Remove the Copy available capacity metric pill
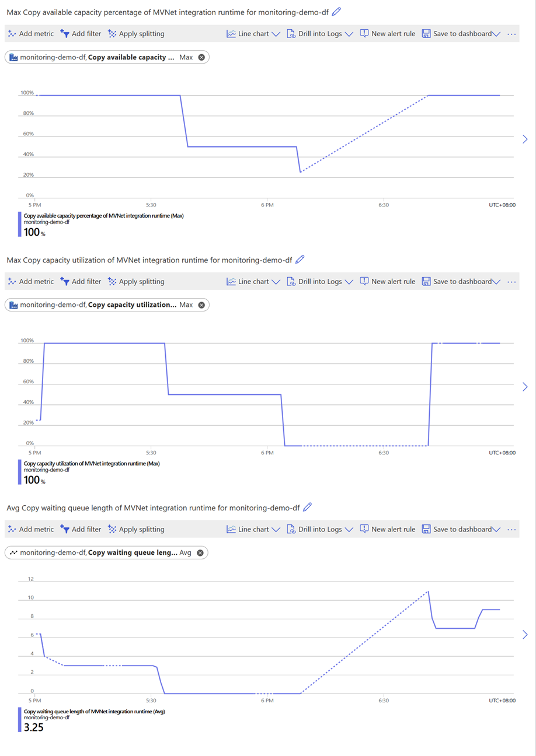 (x=201, y=57)
